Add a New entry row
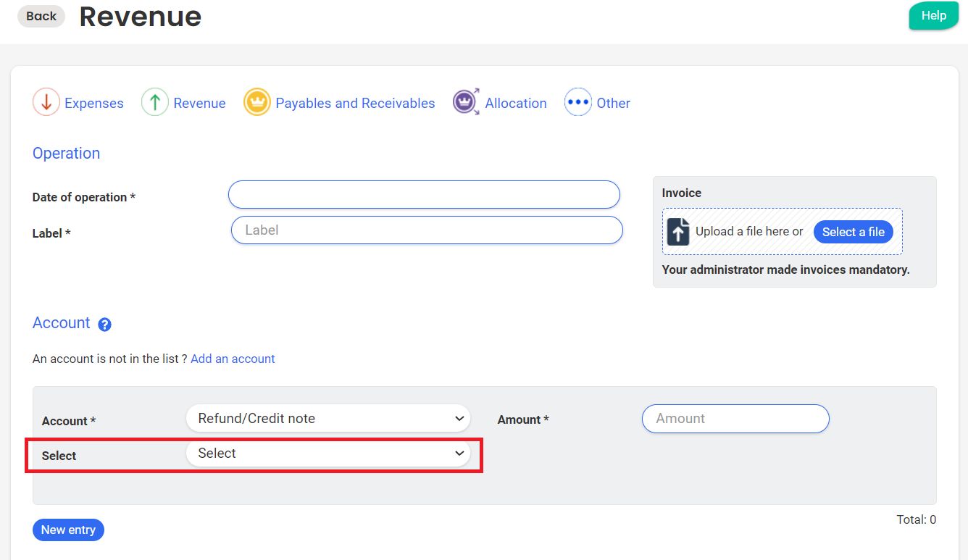The image size is (968, 560). click(x=68, y=530)
